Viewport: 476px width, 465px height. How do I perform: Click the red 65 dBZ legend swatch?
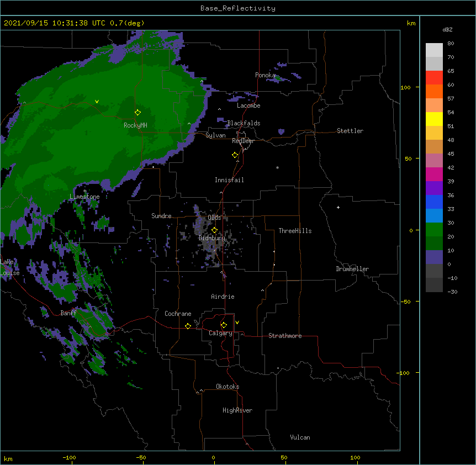click(434, 78)
